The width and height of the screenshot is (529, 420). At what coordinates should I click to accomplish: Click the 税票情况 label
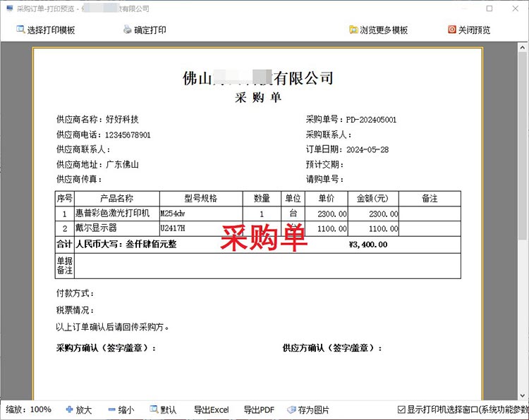point(75,310)
